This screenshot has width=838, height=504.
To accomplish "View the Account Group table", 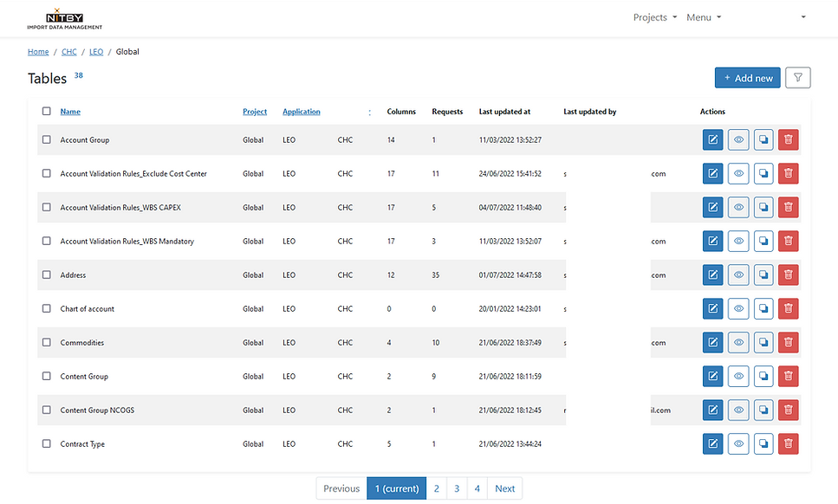I will pyautogui.click(x=738, y=140).
